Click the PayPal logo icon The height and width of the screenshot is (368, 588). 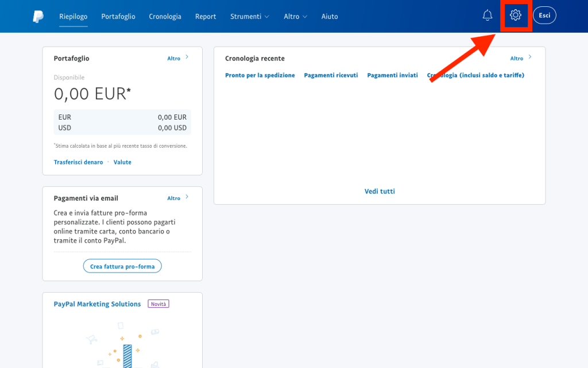[x=38, y=17]
